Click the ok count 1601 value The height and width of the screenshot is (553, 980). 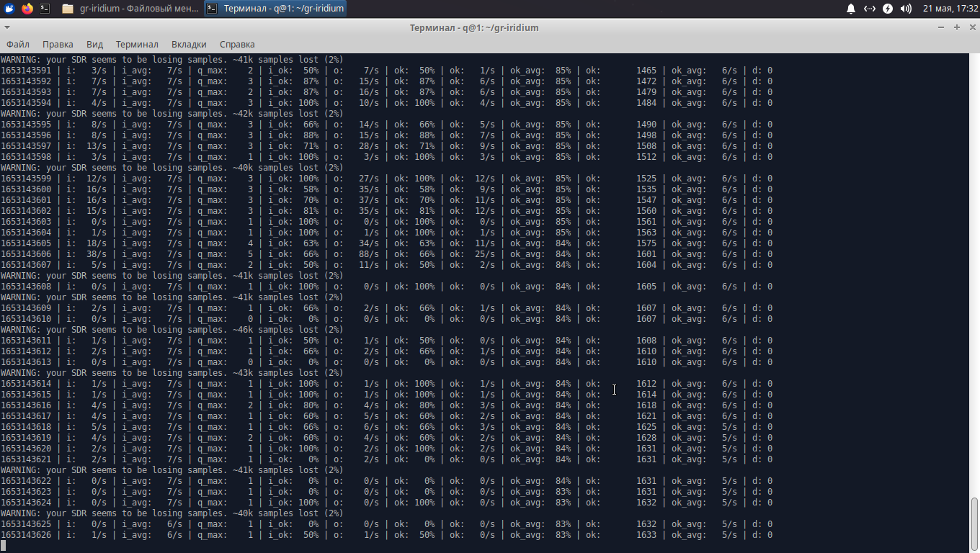click(x=646, y=254)
